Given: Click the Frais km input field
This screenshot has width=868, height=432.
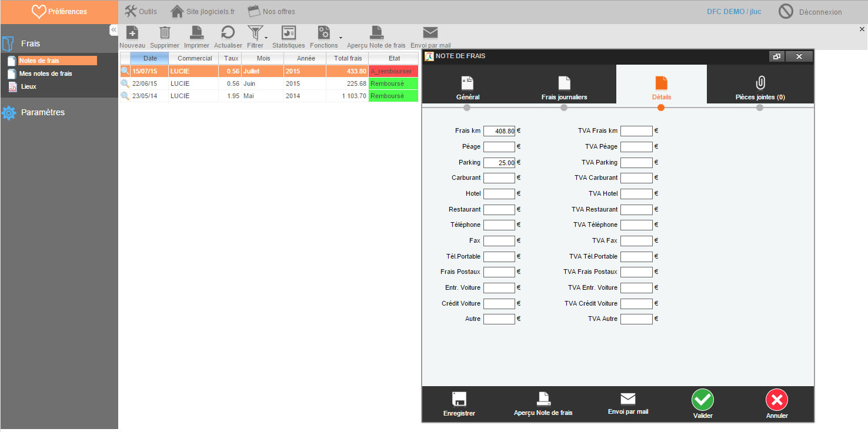Looking at the screenshot, I should click(x=499, y=131).
